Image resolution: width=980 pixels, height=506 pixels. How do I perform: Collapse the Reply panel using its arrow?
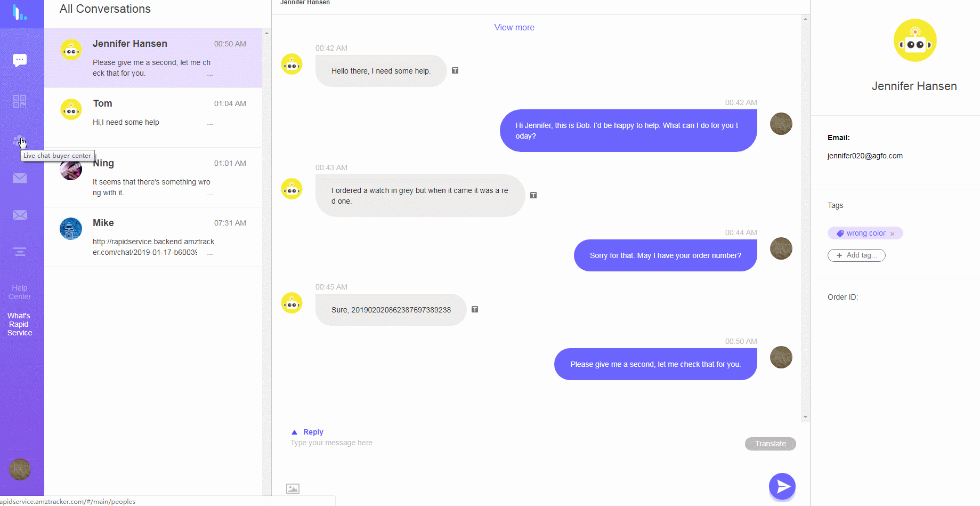(x=295, y=432)
